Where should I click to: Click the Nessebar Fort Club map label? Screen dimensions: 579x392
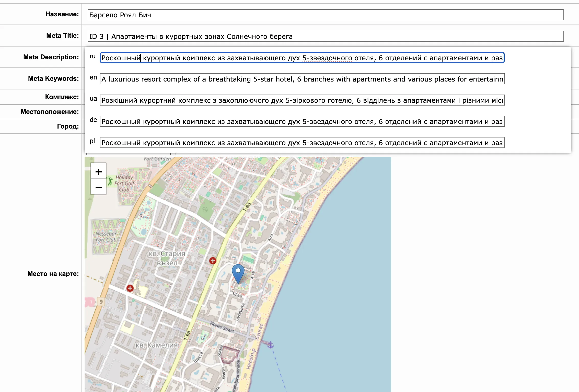click(106, 237)
